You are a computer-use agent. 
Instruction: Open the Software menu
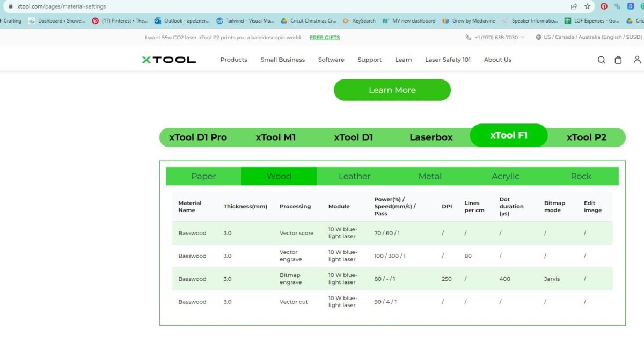pos(331,60)
